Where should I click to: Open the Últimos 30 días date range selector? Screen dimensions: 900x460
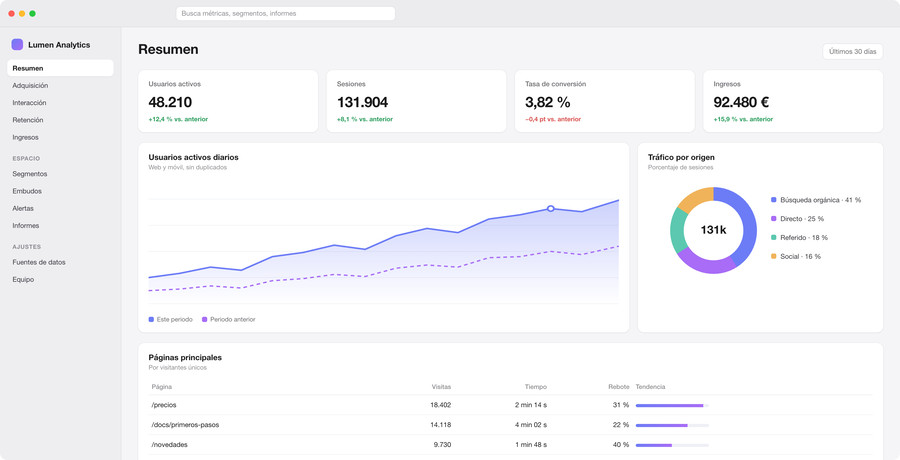click(x=852, y=51)
